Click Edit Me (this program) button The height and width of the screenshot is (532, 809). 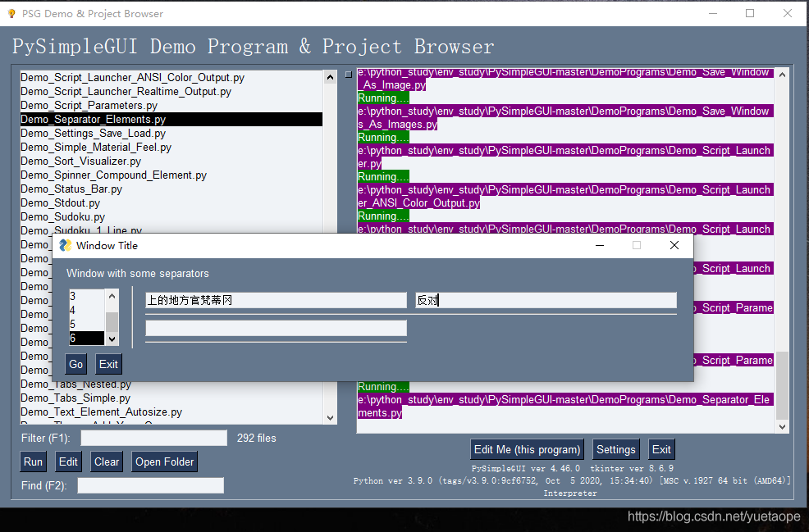click(527, 449)
